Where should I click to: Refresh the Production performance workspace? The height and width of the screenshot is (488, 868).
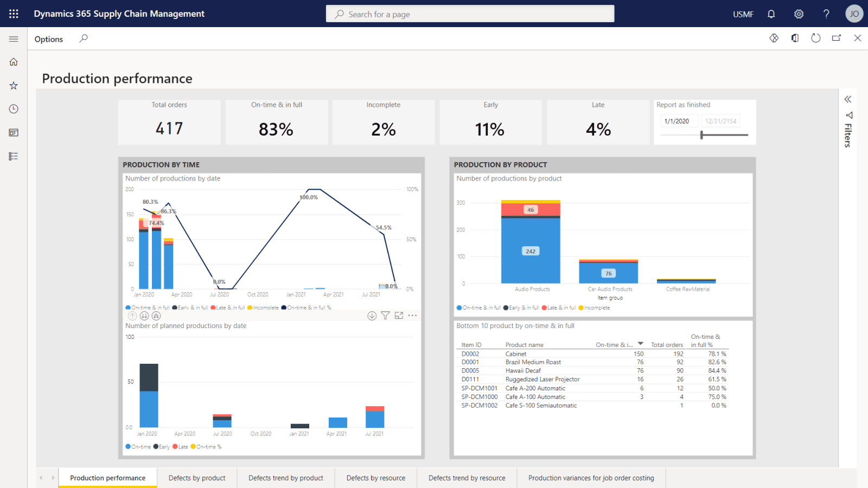pyautogui.click(x=816, y=38)
